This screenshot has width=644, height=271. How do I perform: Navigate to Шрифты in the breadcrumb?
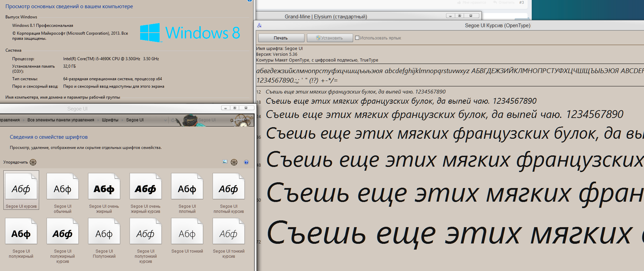[x=110, y=120]
